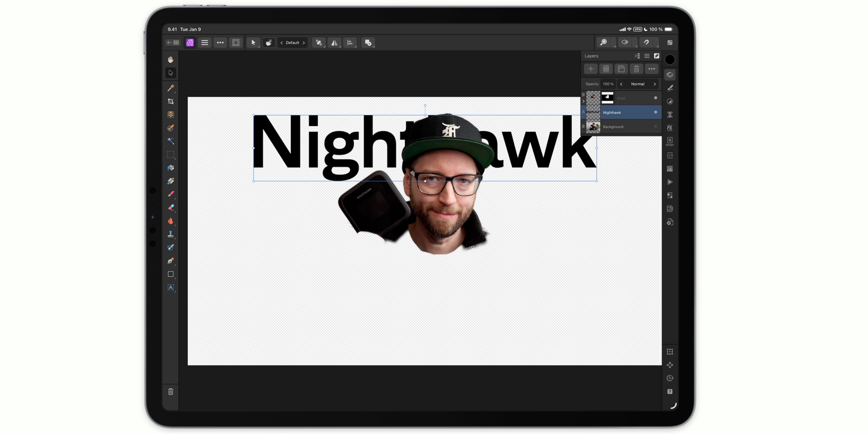Open the History studio clock icon
868x434 pixels.
[x=670, y=378]
